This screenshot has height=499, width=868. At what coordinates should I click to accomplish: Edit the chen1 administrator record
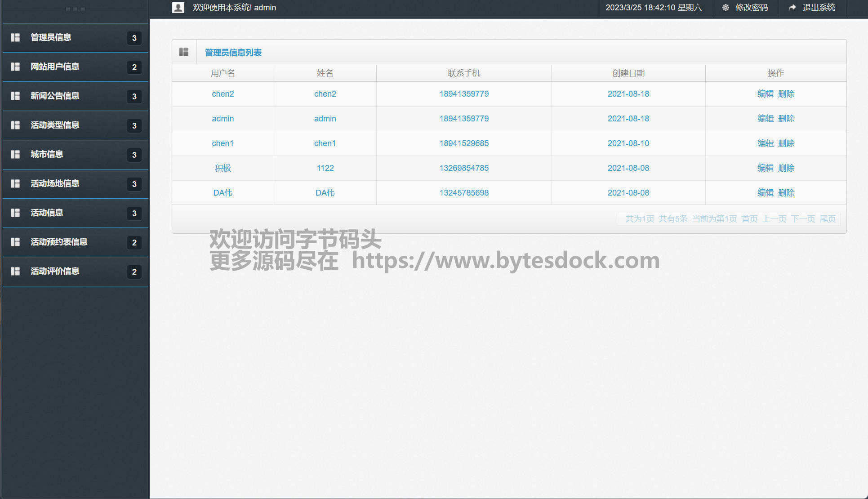[x=765, y=143]
